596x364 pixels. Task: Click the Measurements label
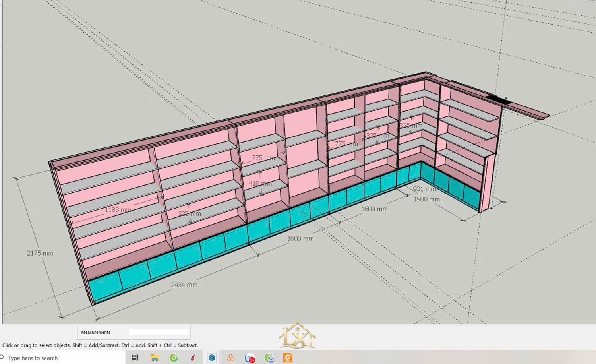tap(96, 332)
